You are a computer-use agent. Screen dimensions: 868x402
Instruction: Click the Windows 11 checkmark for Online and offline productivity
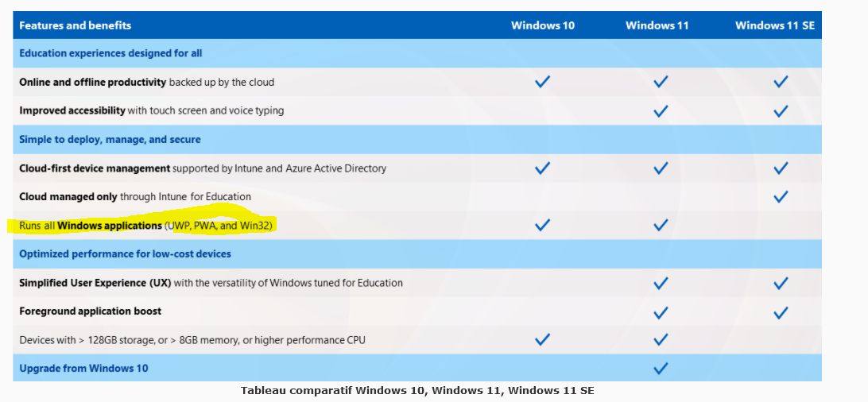coord(661,82)
